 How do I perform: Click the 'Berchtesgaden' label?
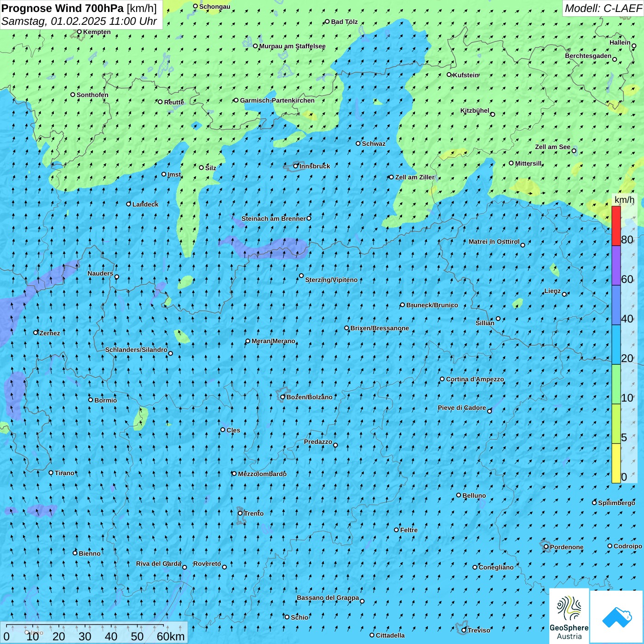pos(588,56)
